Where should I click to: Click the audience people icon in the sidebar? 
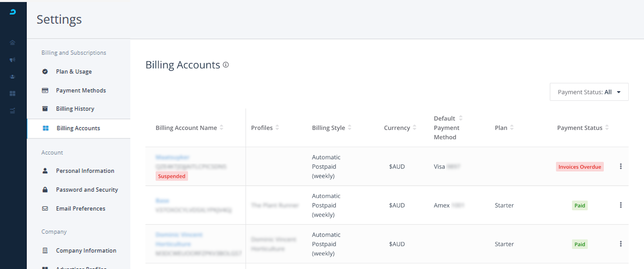[12, 76]
